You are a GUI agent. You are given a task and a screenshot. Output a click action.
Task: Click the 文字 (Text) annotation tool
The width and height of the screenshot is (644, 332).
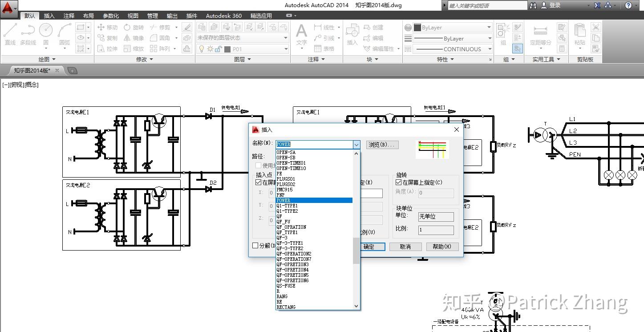click(302, 34)
